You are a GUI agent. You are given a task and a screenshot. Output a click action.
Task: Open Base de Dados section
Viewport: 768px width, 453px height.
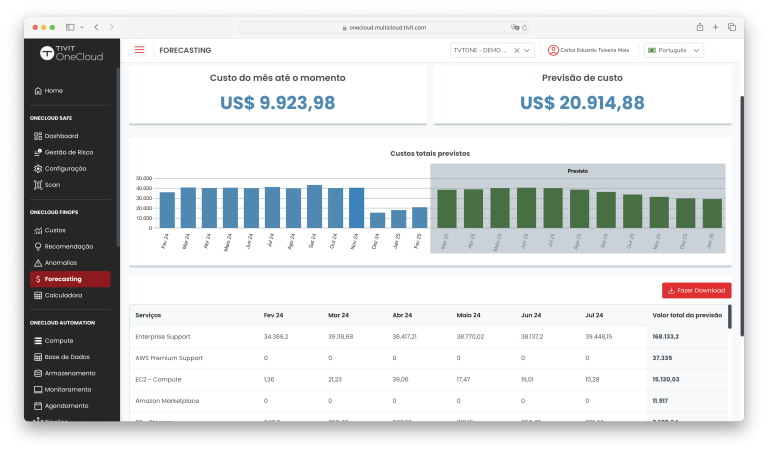point(67,357)
